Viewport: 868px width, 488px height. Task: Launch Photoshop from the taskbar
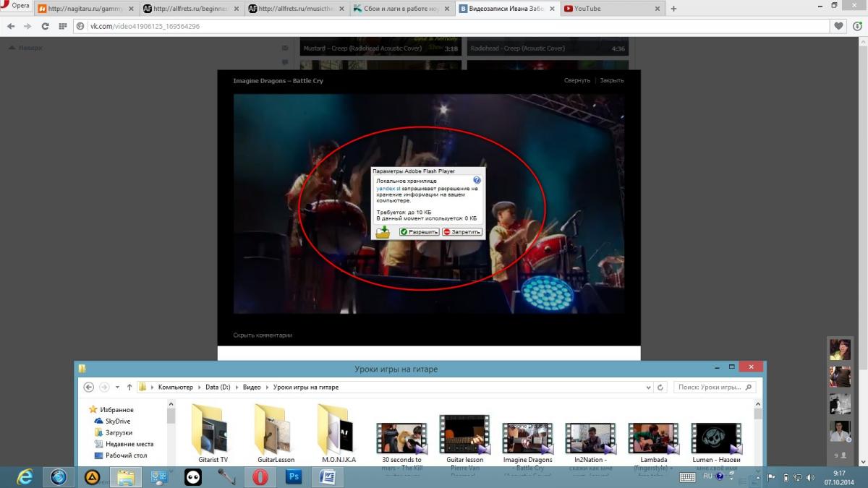click(294, 476)
